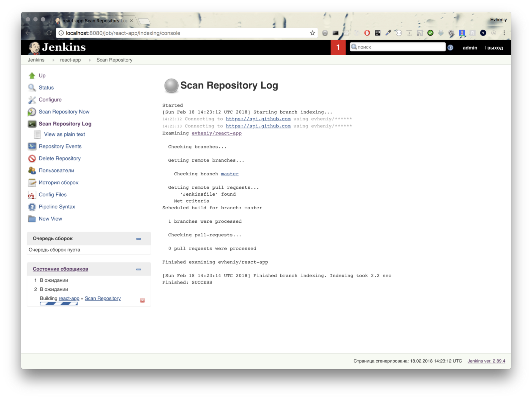The image size is (532, 399).
Task: Click the react-app link in build executor
Action: point(69,298)
